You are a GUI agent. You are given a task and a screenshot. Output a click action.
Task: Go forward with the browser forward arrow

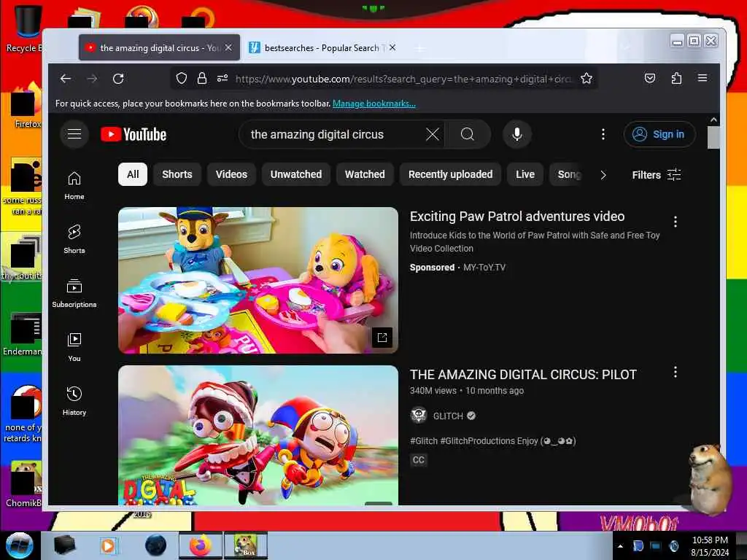[92, 79]
